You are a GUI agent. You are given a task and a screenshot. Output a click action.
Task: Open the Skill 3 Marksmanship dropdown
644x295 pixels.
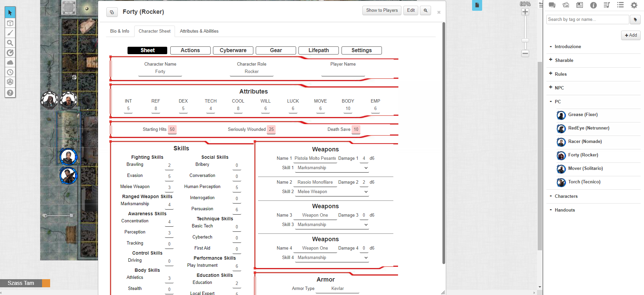coord(332,225)
